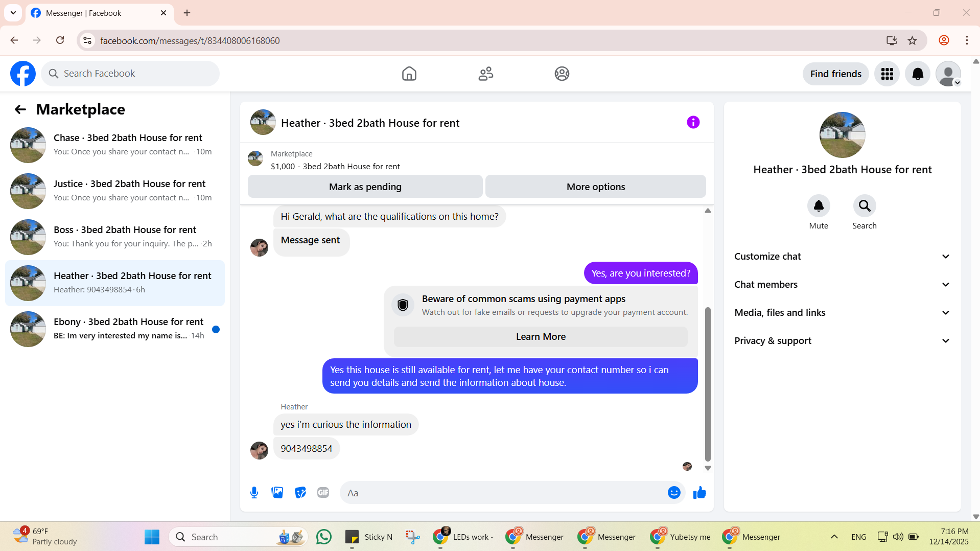Open the Friends icon in top nav
The image size is (980, 551).
[485, 74]
